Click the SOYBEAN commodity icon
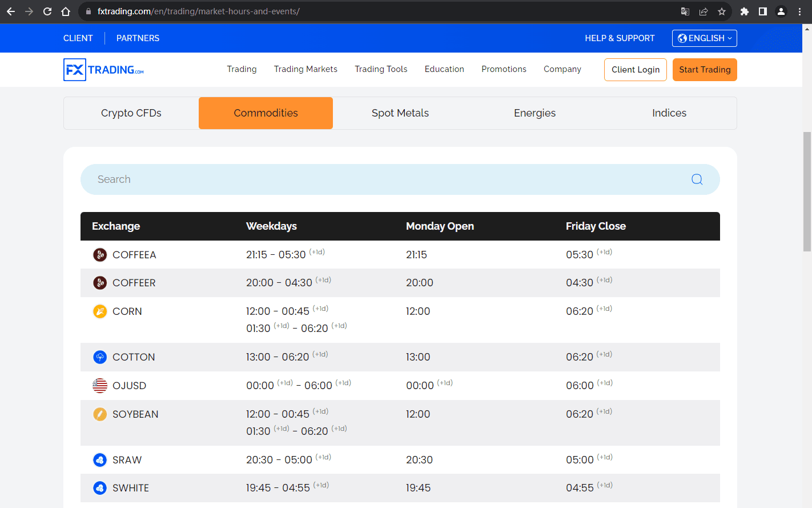 pos(100,414)
